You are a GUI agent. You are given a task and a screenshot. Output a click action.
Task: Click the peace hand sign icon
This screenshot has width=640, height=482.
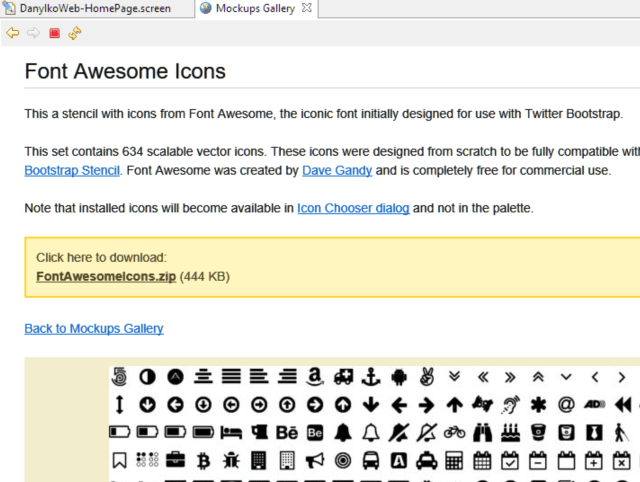coord(427,377)
